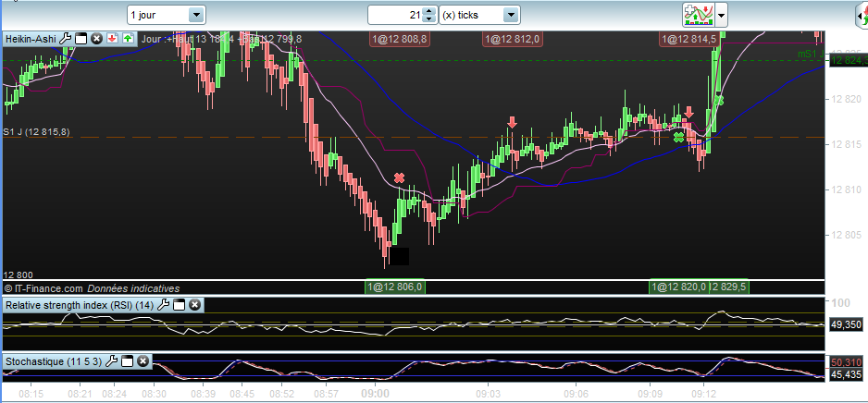Click the 09:06 time axis label

click(576, 394)
